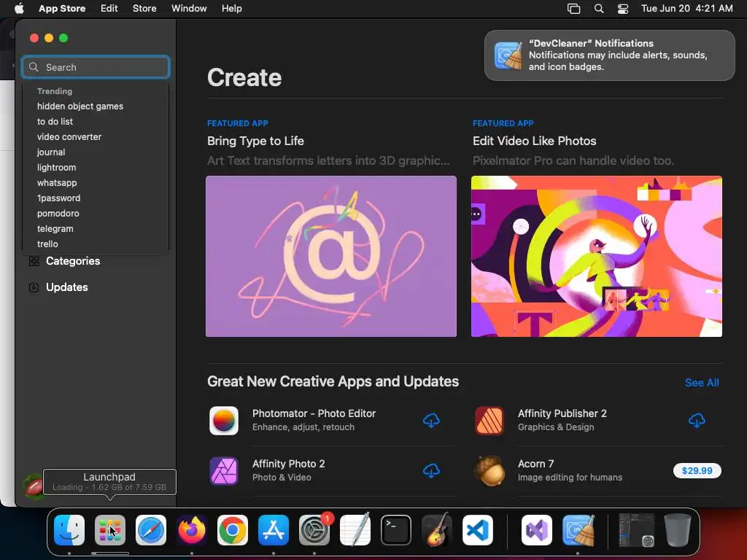Click the DevCleaner Notifications banner
This screenshot has height=560, width=747.
tap(609, 55)
